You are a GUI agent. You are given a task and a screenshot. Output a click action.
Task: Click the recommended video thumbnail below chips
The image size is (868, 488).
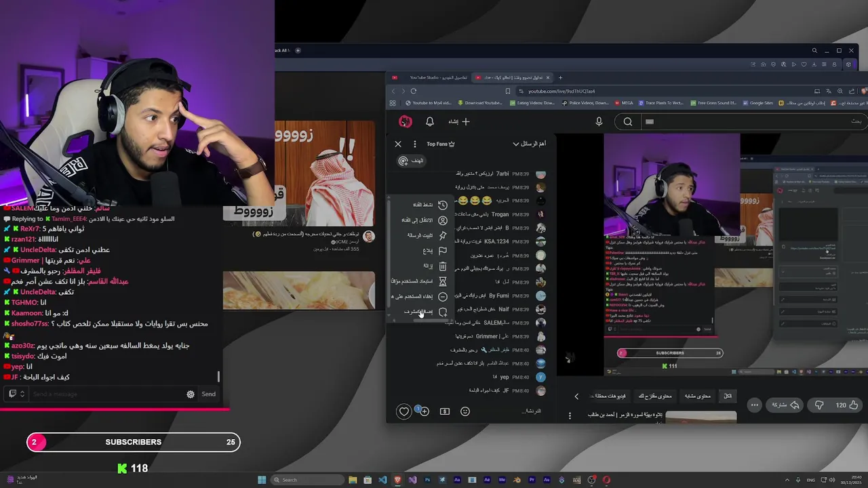(701, 417)
